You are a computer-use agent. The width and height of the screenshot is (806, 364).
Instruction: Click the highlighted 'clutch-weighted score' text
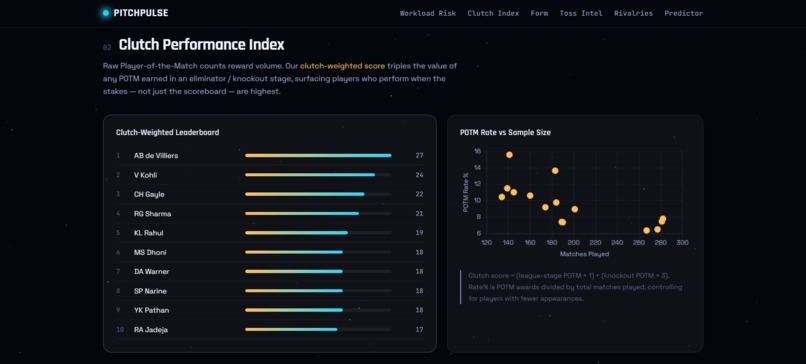pyautogui.click(x=342, y=66)
